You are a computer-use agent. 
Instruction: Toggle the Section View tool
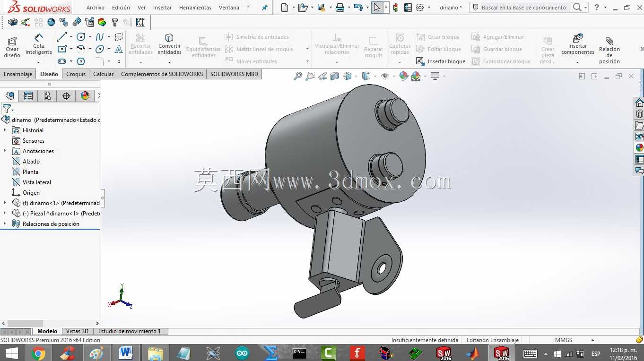click(335, 76)
